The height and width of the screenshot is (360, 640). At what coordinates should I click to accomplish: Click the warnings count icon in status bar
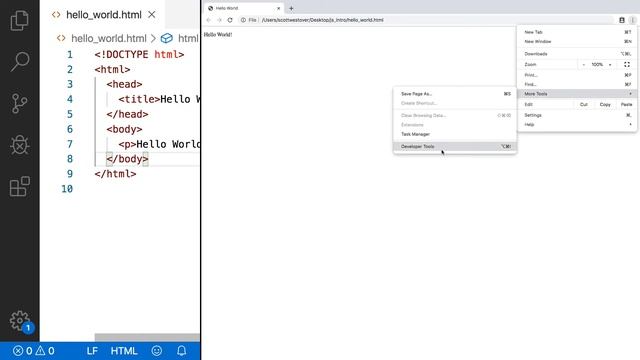click(40, 351)
